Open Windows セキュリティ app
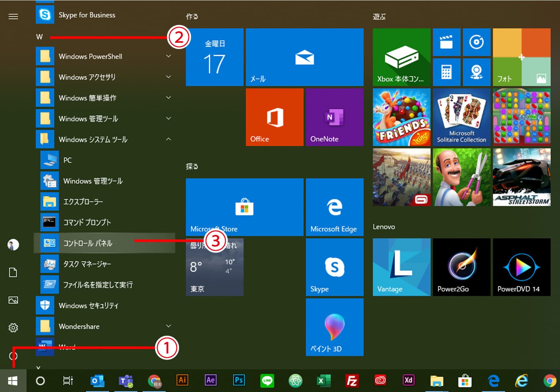The height and width of the screenshot is (392, 560). point(105,306)
